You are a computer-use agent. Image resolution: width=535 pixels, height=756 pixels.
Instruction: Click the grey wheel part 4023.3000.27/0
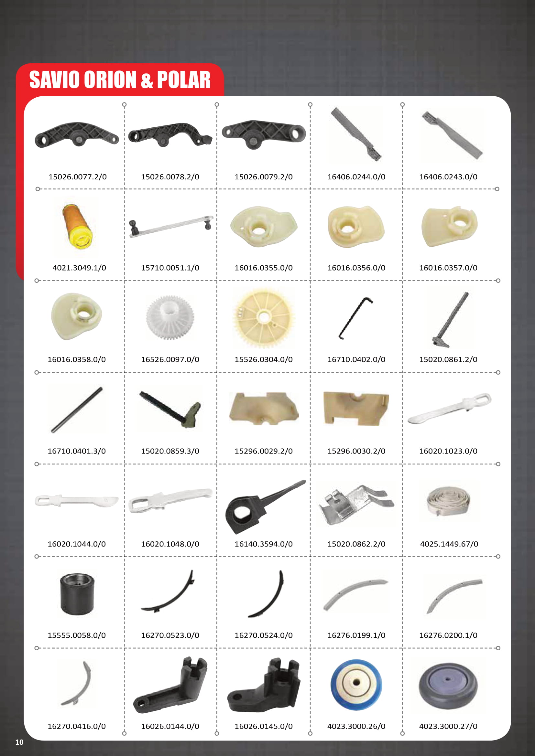point(448,686)
